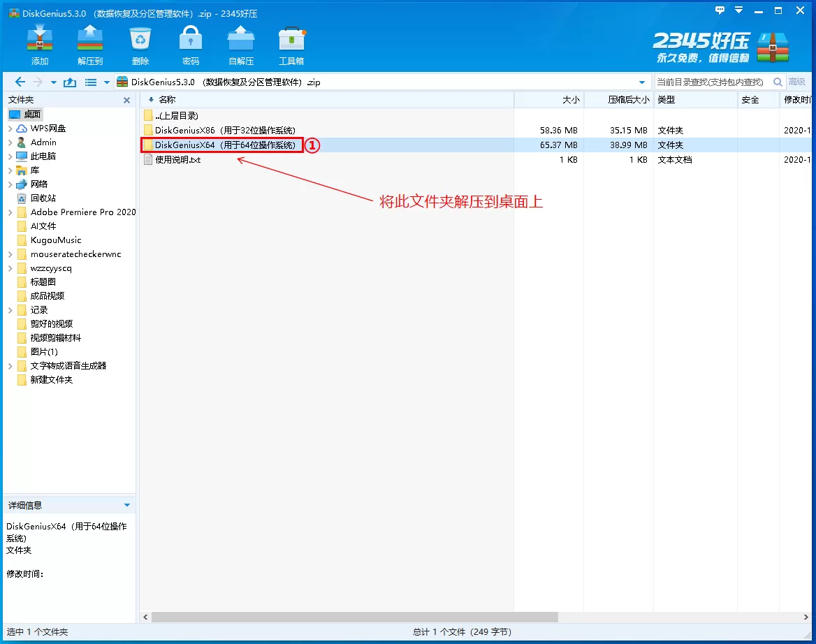Click the 自解压 (Self-extract) icon
The image size is (816, 644).
coord(241,43)
